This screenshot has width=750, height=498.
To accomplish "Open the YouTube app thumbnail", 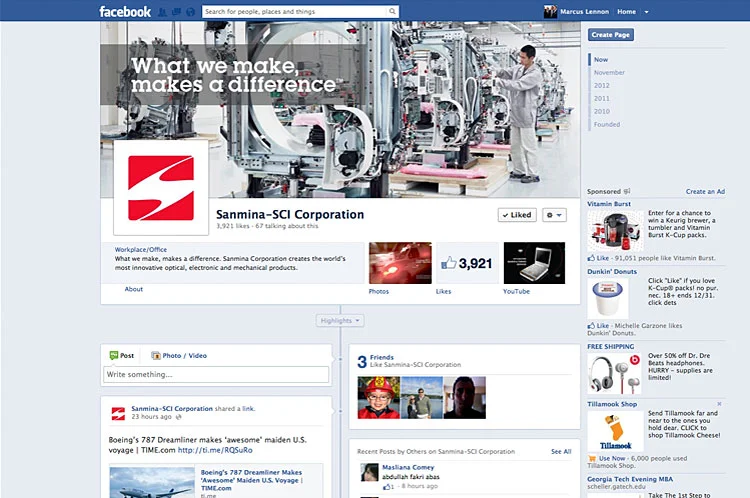I will click(534, 263).
